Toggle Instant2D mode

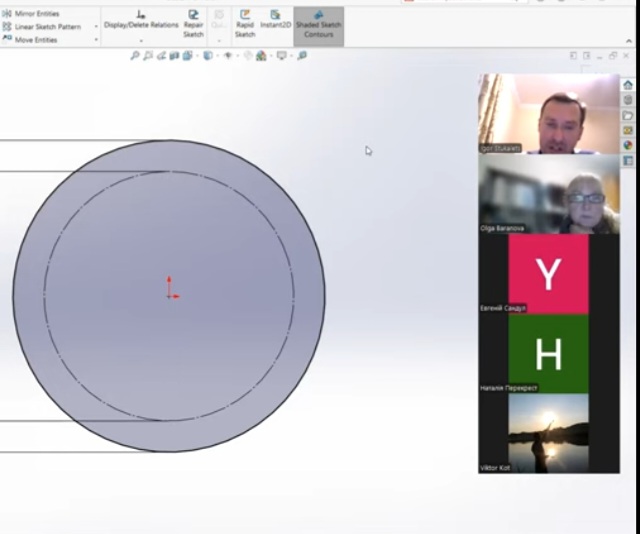pyautogui.click(x=275, y=23)
